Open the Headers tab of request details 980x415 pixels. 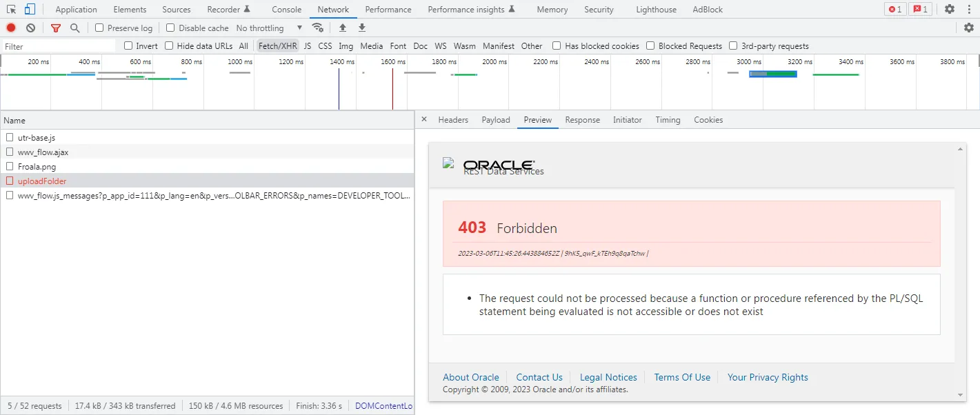tap(453, 120)
